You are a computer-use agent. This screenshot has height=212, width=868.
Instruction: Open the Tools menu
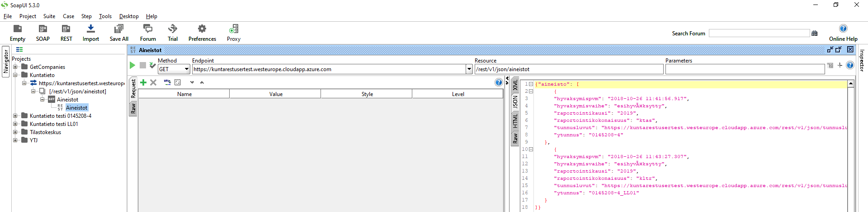pos(105,16)
